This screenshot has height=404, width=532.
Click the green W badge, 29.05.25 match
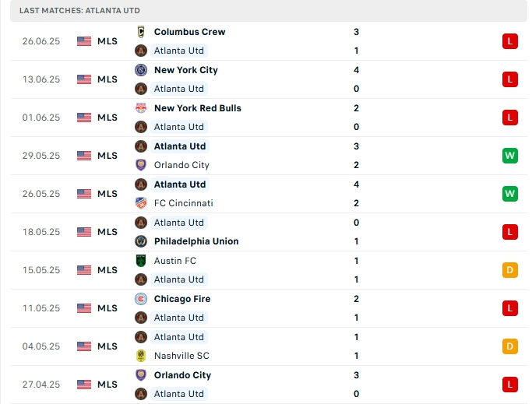pos(510,156)
